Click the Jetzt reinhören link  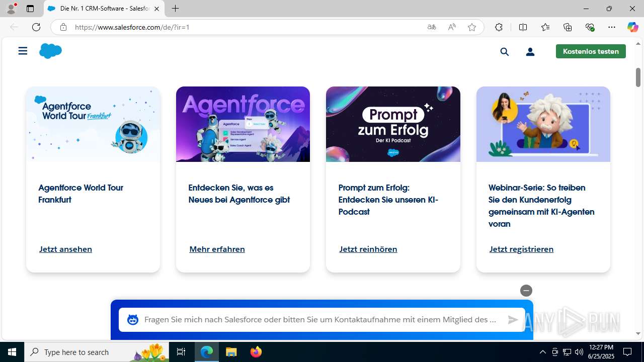[368, 249]
